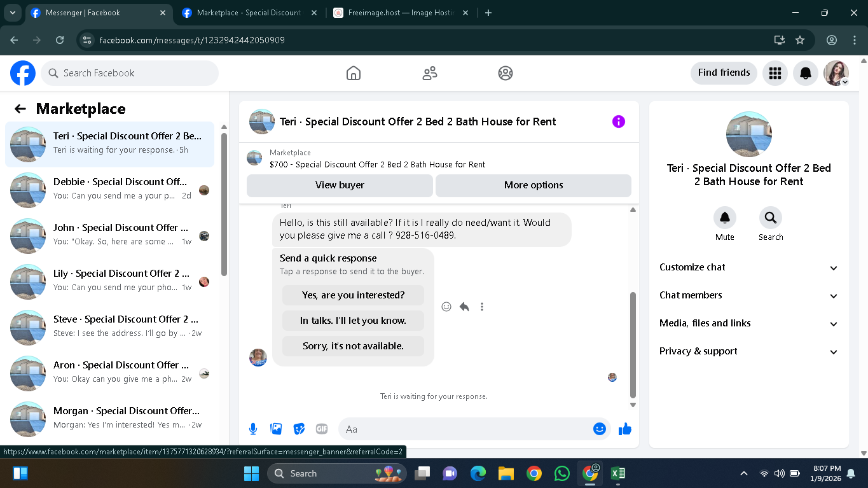868x488 pixels.
Task: Open John's conversation
Action: pos(109,236)
